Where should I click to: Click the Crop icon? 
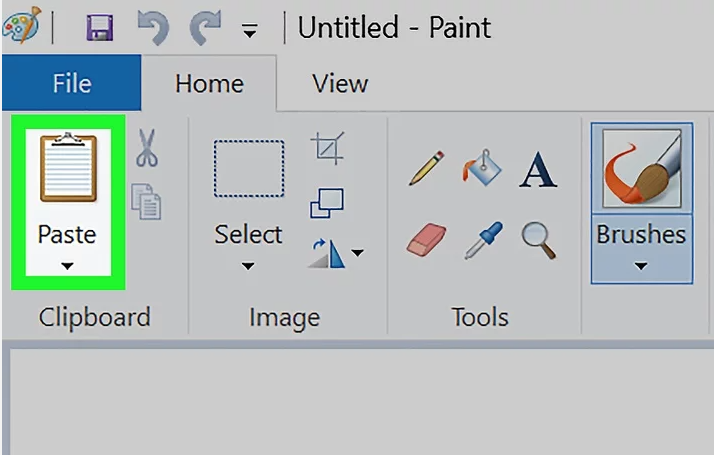coord(327,148)
